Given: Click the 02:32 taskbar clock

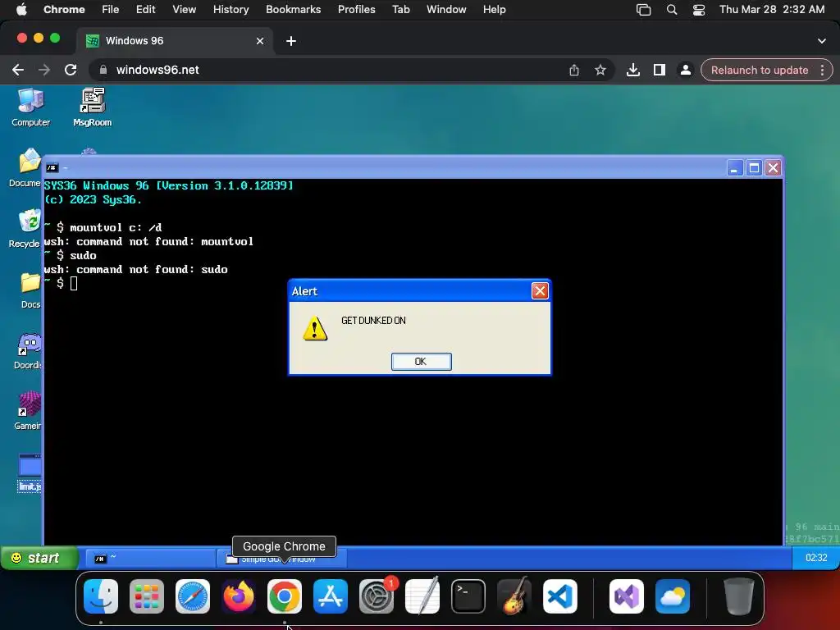Looking at the screenshot, I should click(x=816, y=558).
